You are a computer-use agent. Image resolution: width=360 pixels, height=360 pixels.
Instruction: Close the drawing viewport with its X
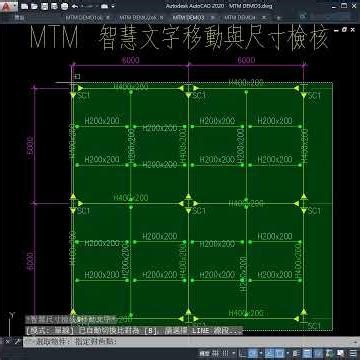point(353,30)
